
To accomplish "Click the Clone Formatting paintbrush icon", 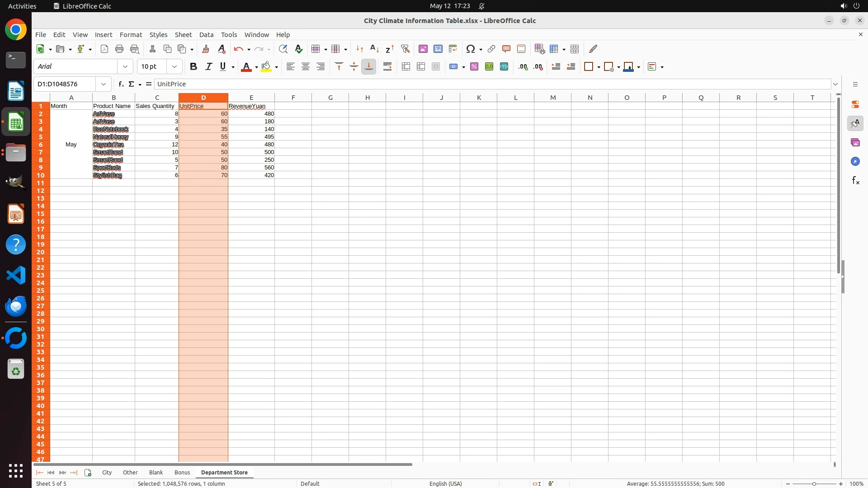I will tap(205, 49).
